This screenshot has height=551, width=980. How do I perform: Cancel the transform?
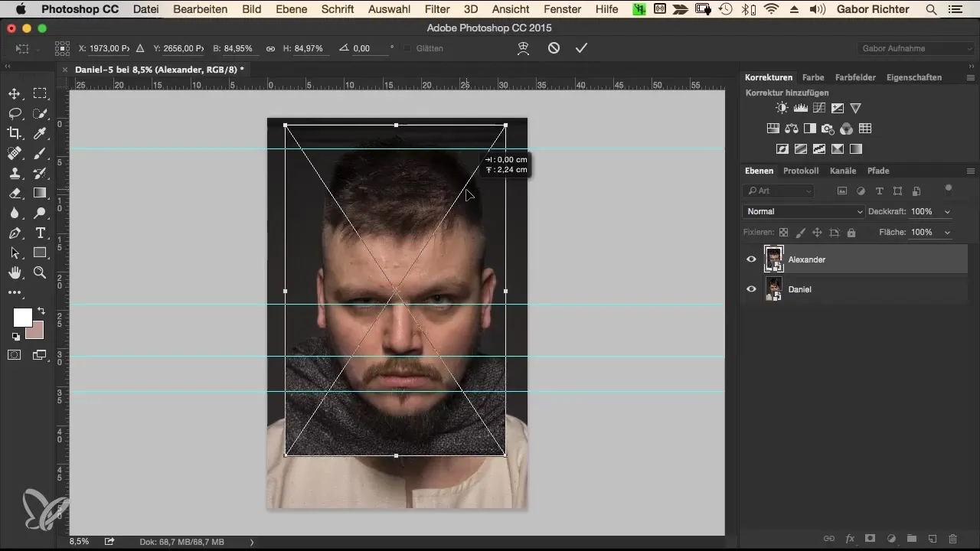click(554, 48)
